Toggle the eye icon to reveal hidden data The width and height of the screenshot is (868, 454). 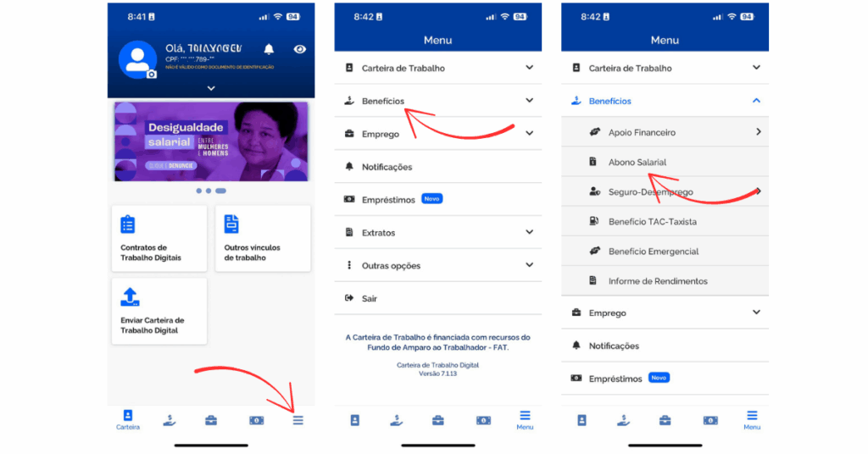click(299, 49)
